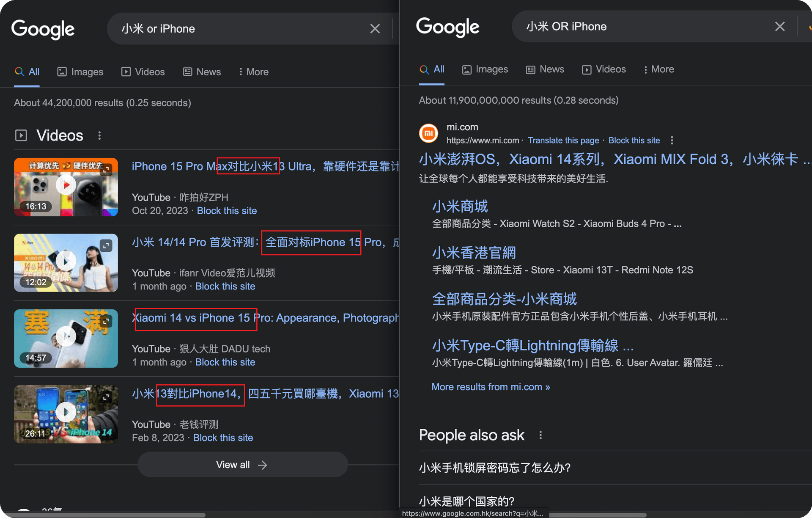Screen dimensions: 812x518
Task: Select the All tab in right panel
Action: [x=432, y=70]
